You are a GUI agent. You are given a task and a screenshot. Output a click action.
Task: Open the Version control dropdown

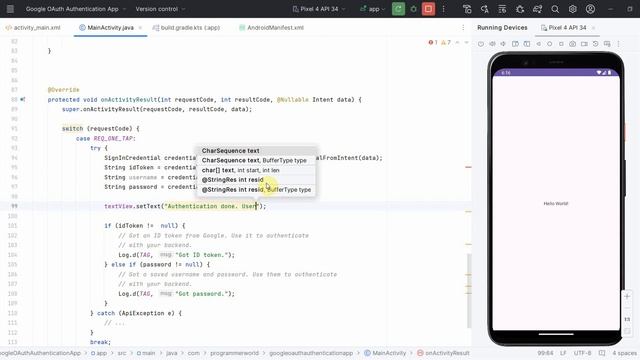point(160,9)
